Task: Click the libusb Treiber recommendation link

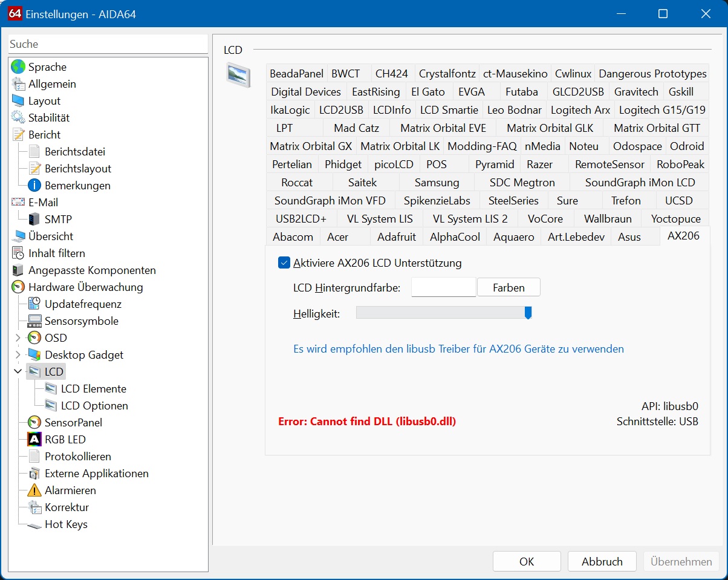Action: [x=458, y=349]
